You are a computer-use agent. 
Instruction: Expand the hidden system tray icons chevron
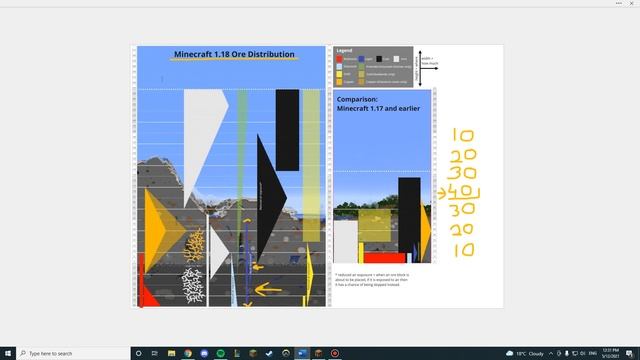[551, 353]
